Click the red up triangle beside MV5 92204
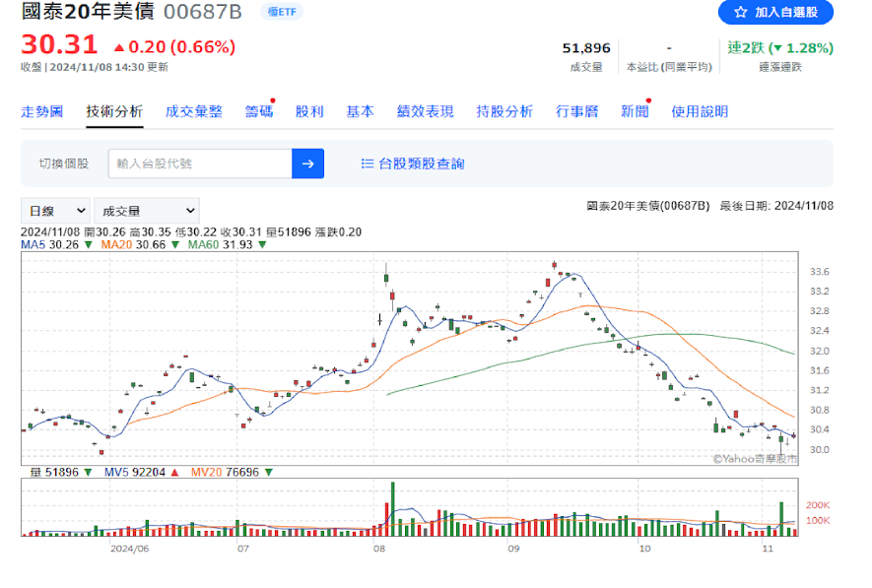 click(x=174, y=473)
